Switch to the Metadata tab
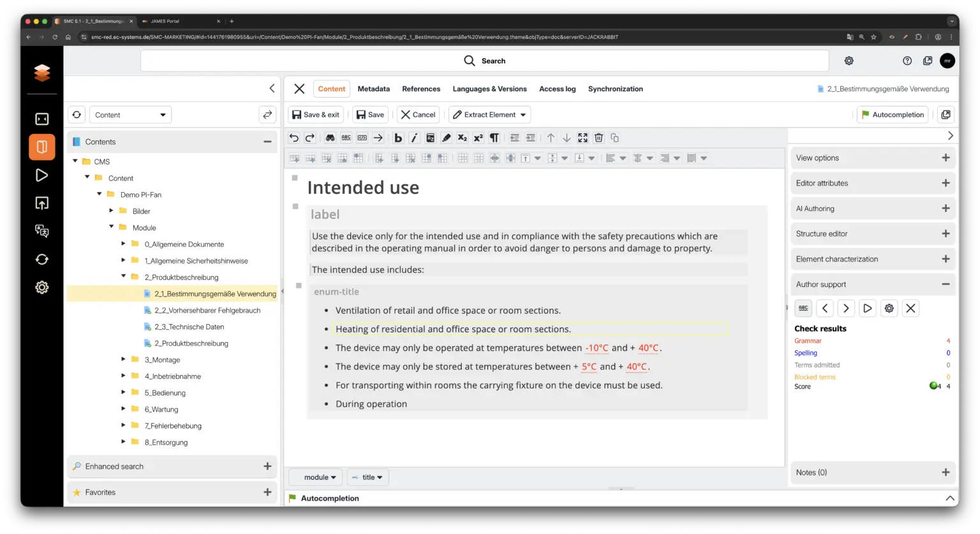Image resolution: width=980 pixels, height=534 pixels. tap(373, 89)
